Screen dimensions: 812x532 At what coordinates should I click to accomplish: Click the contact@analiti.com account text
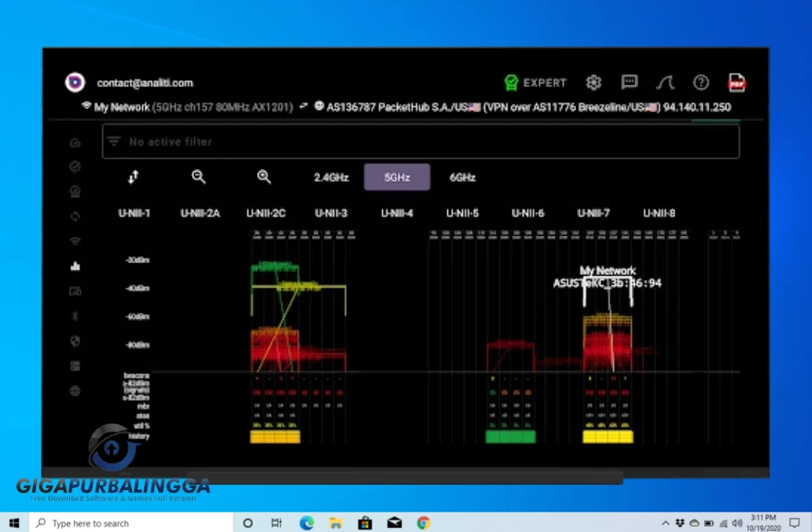(145, 83)
